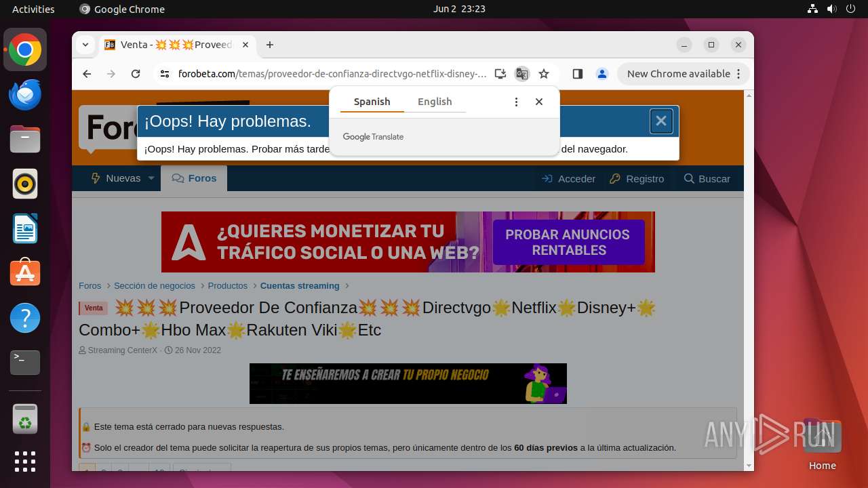Open the Chrome profile avatar menu
This screenshot has width=868, height=488.
coord(602,74)
